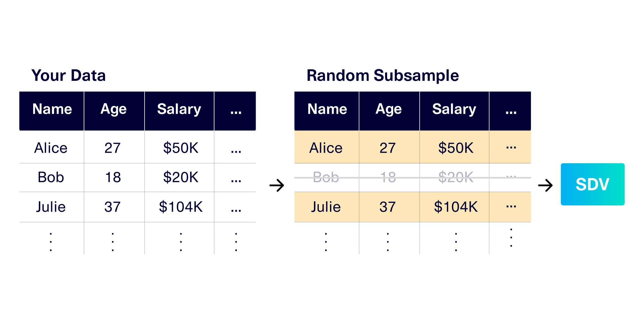Click the SDV gradient box
This screenshot has width=644, height=322.
592,184
